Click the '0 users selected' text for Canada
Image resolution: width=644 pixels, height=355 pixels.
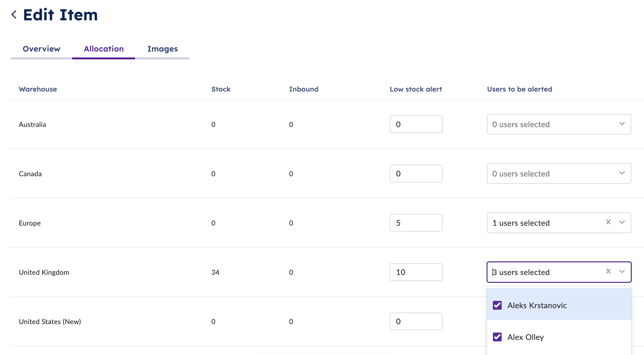[x=521, y=174]
